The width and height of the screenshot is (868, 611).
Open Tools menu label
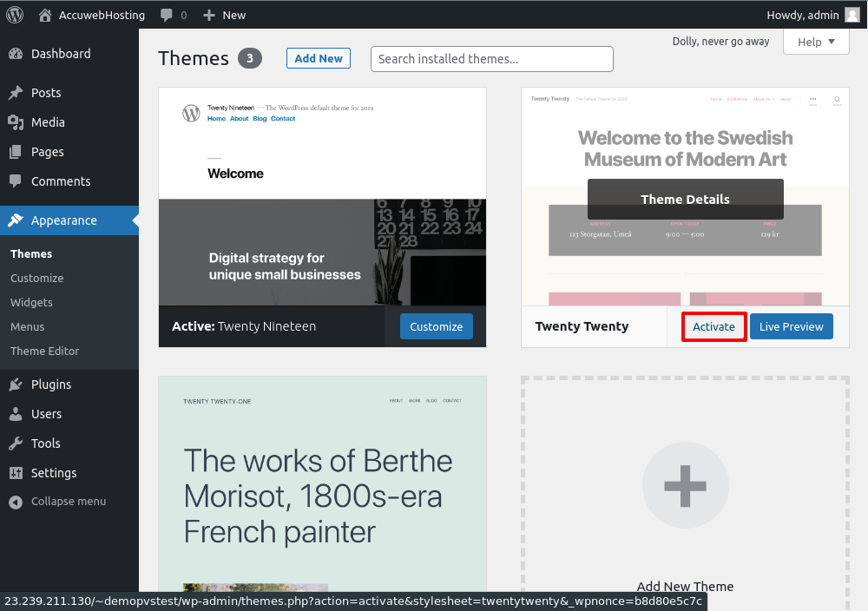45,443
